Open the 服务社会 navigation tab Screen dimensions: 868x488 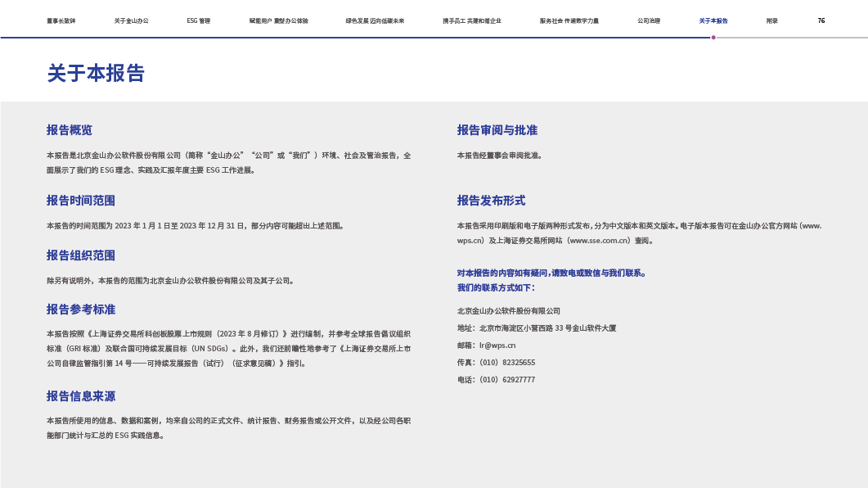pyautogui.click(x=569, y=20)
